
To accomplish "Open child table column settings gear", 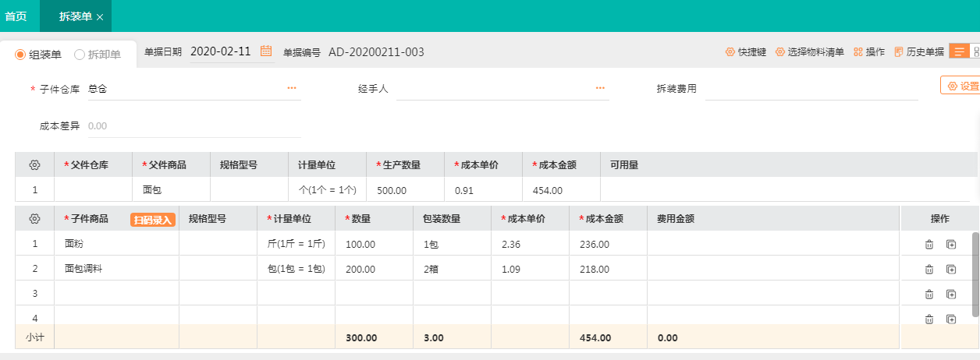I will point(34,219).
